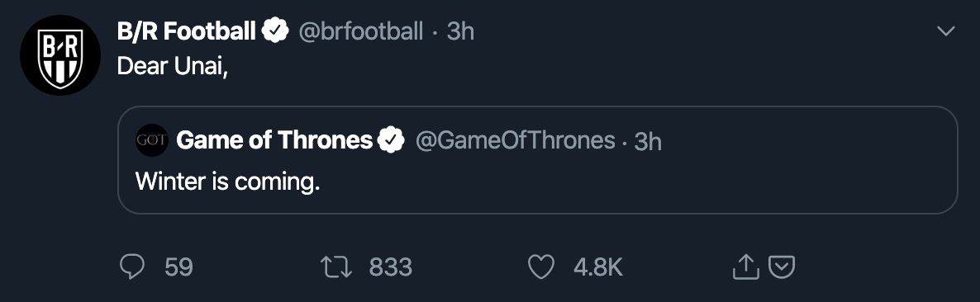Like the tweet with heart icon
This screenshot has width=980, height=302.
pyautogui.click(x=541, y=267)
